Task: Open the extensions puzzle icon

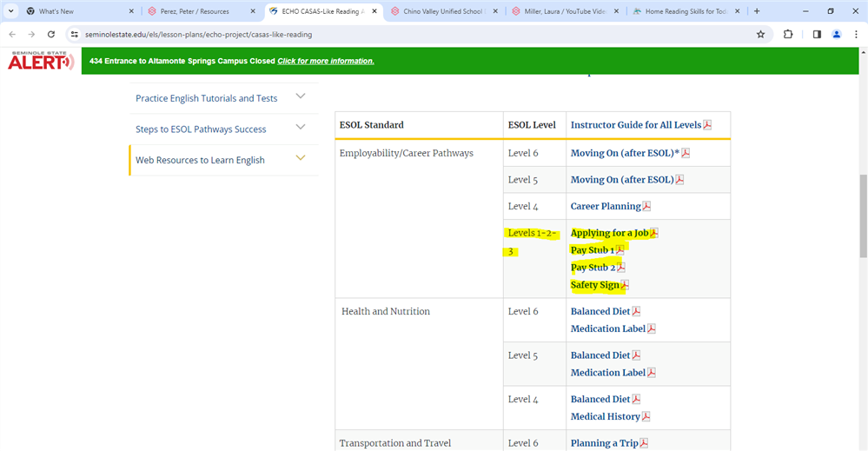Action: pos(788,34)
